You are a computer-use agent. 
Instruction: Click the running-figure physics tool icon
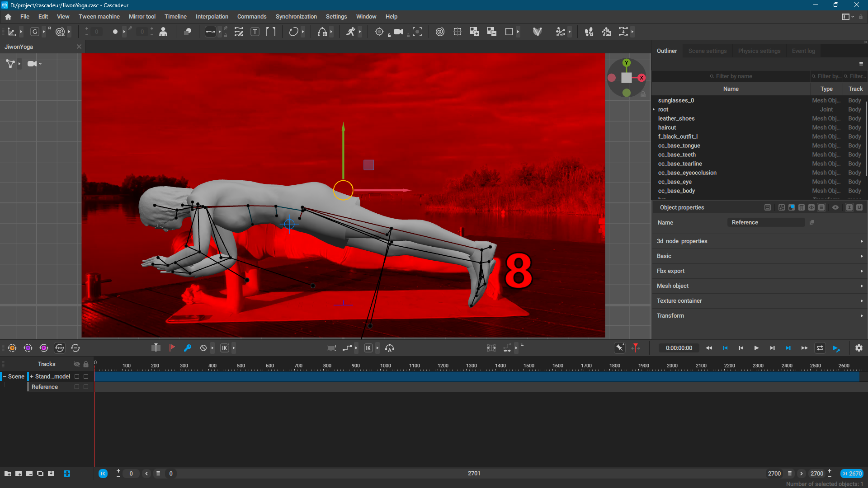(x=350, y=32)
